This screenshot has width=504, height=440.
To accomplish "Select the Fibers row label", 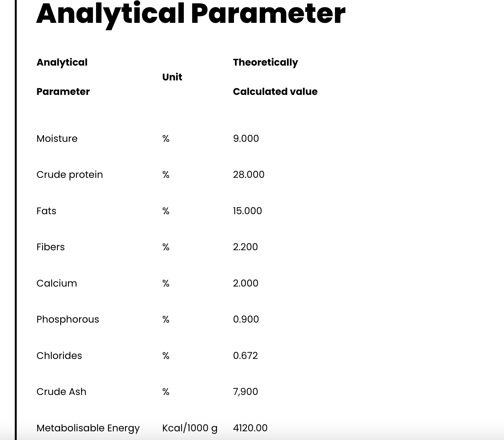I will tap(50, 247).
